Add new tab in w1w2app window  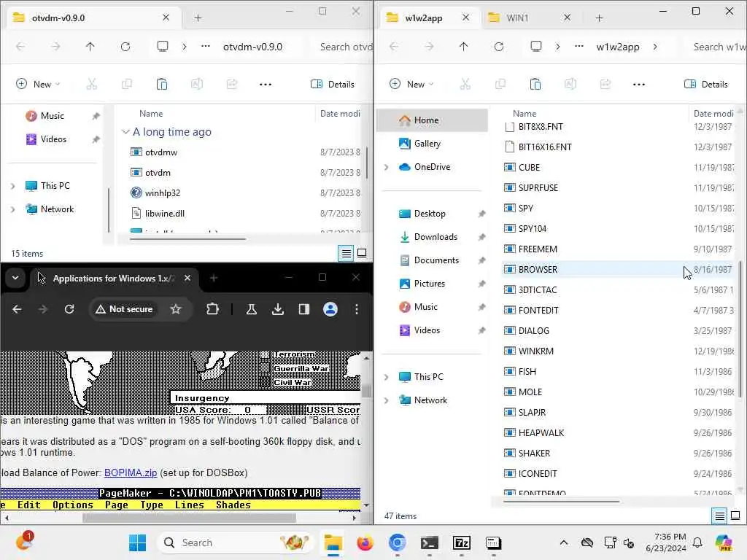600,18
